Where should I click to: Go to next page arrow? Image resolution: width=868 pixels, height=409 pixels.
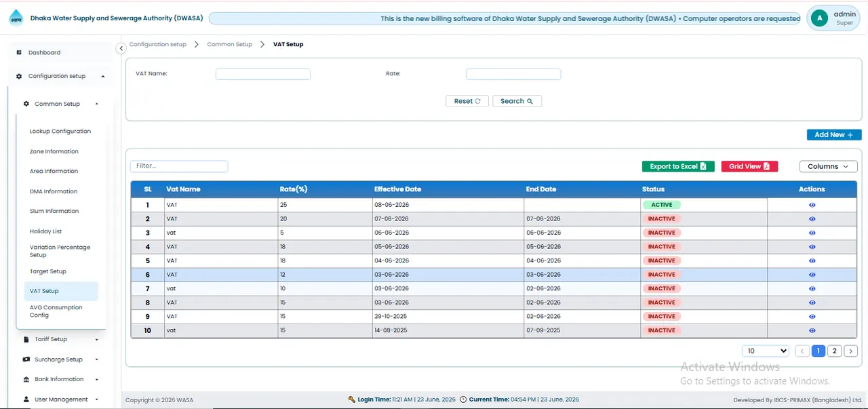[851, 351]
